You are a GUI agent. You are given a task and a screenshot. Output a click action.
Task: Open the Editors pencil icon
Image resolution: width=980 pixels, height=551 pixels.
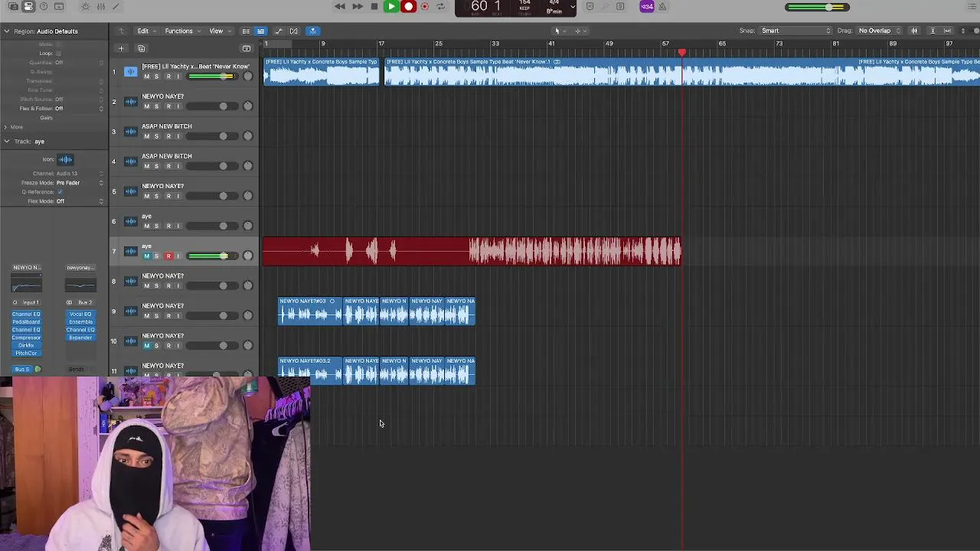click(x=116, y=7)
